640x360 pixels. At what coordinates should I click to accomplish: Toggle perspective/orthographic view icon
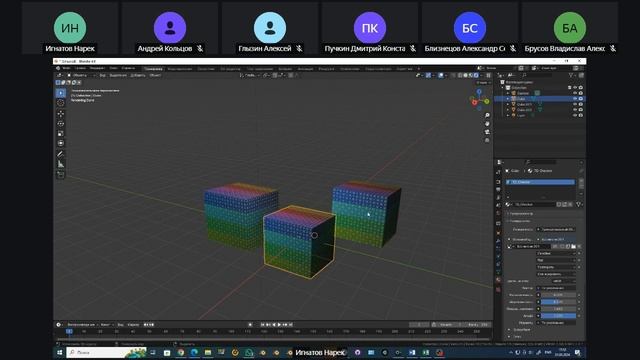click(x=487, y=140)
